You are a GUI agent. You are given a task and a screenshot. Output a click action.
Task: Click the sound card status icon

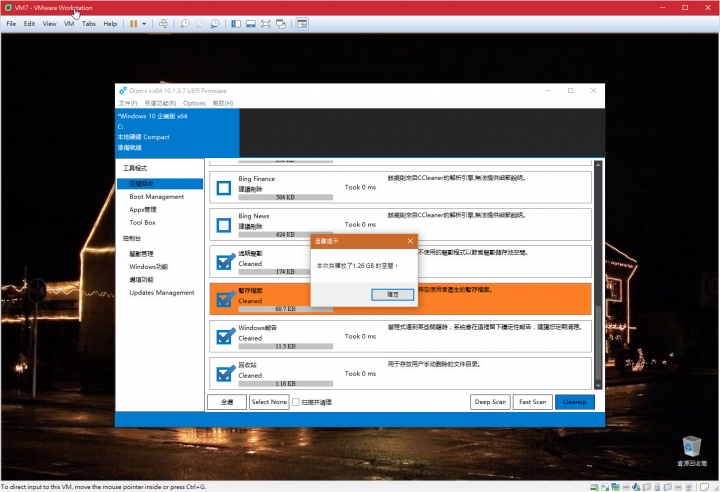click(636, 487)
